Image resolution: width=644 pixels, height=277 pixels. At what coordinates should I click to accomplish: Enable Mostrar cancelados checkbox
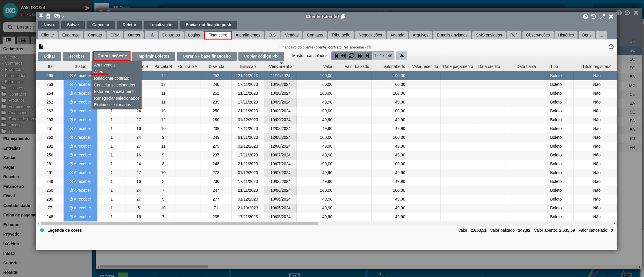[x=289, y=56]
